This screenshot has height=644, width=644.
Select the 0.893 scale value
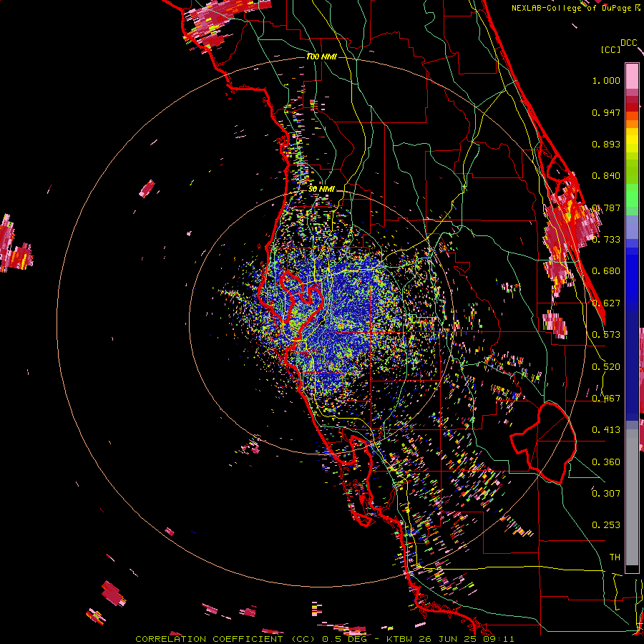tap(606, 144)
